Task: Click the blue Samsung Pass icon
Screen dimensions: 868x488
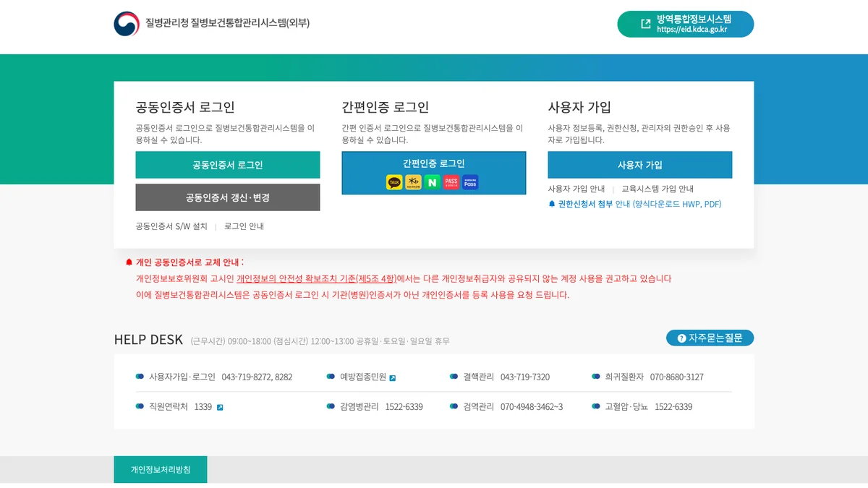Action: [470, 182]
